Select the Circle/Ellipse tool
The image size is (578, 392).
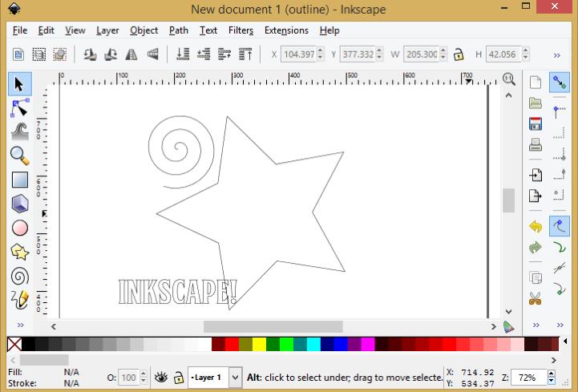pyautogui.click(x=19, y=228)
